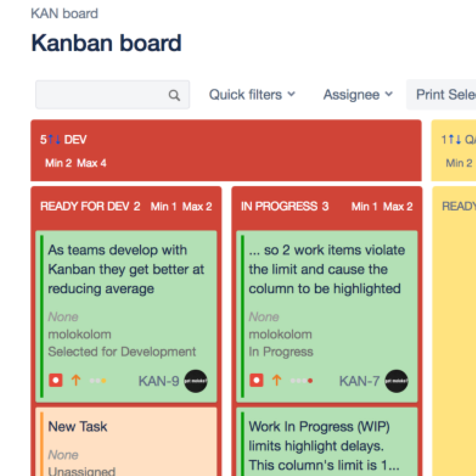The height and width of the screenshot is (476, 476).
Task: Click the assignee avatar on KAN-9 card
Action: pyautogui.click(x=196, y=381)
